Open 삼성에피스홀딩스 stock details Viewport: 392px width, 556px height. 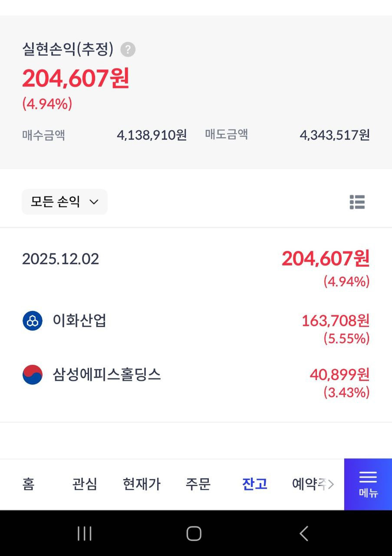(107, 374)
